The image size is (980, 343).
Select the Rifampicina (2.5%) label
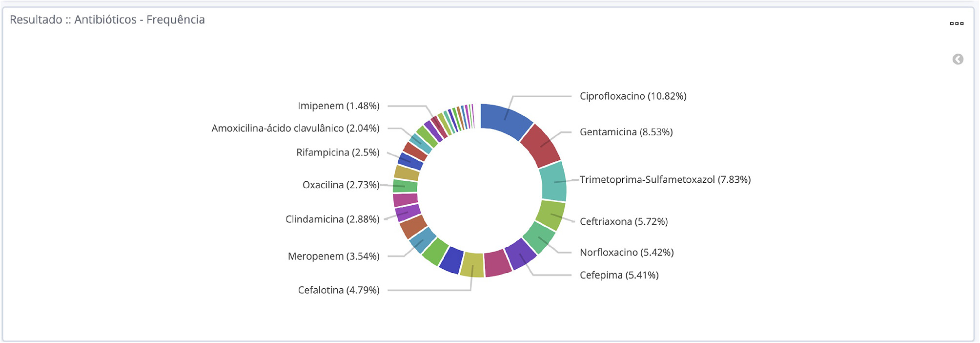[x=338, y=152]
